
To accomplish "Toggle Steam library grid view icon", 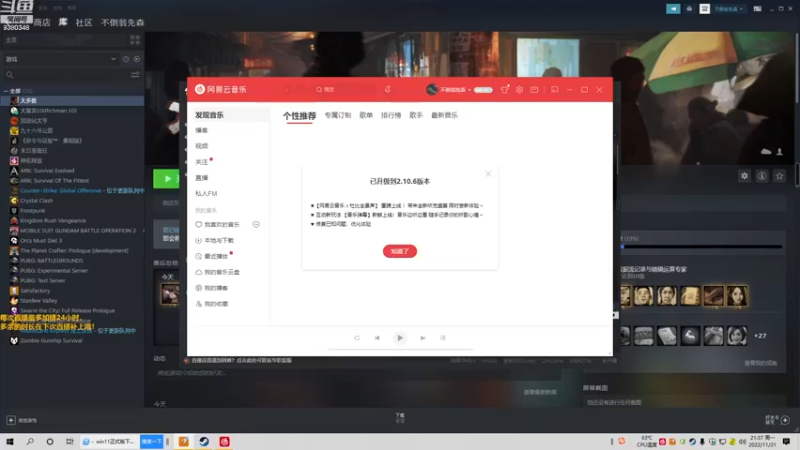I will click(x=135, y=40).
